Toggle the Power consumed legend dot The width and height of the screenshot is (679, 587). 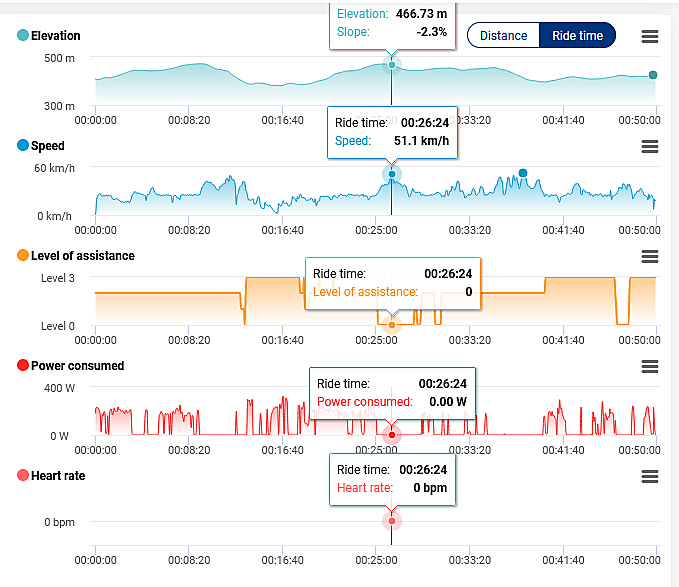(x=23, y=366)
